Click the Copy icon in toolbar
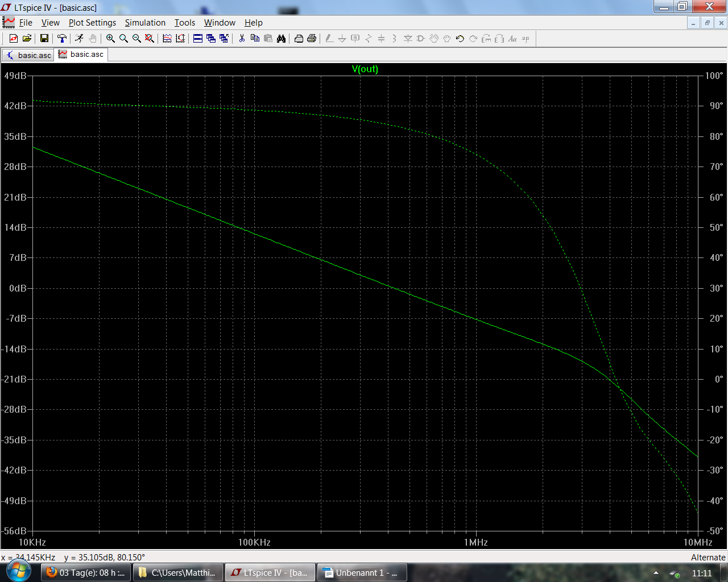This screenshot has width=728, height=582. click(x=255, y=39)
